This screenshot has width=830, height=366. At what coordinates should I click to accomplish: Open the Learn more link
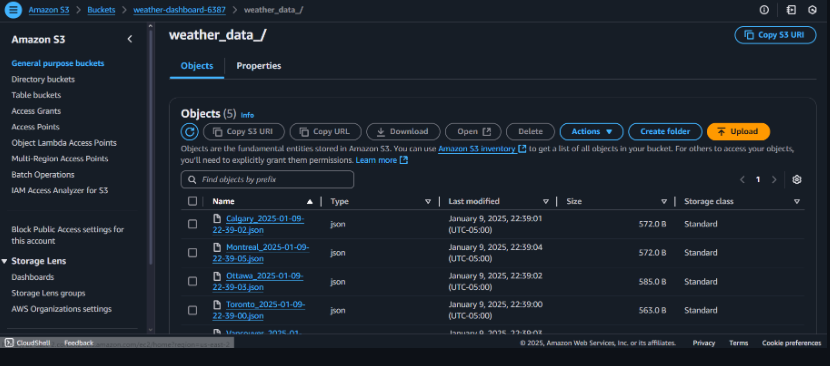(376, 160)
